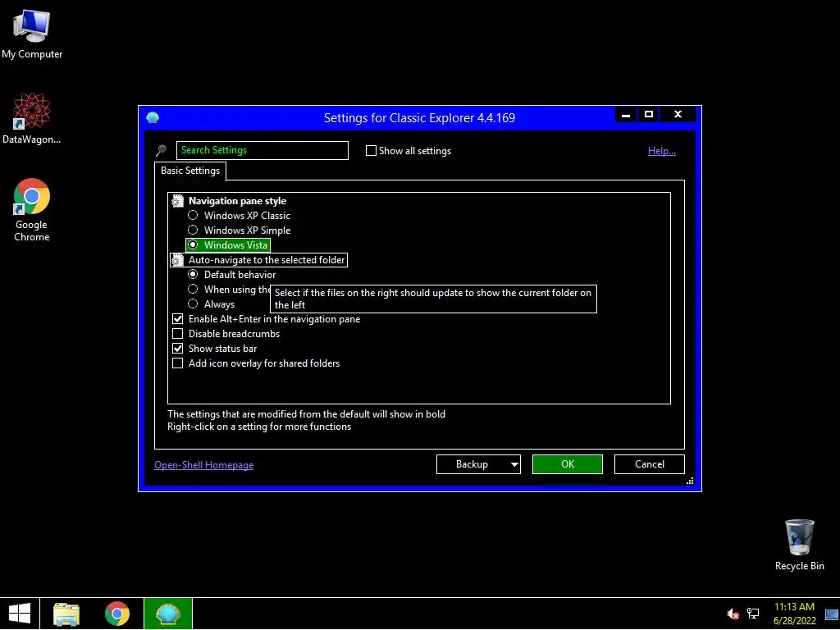Screen dimensions: 840x630
Task: Switch to the Basic Settings tab
Action: point(190,171)
